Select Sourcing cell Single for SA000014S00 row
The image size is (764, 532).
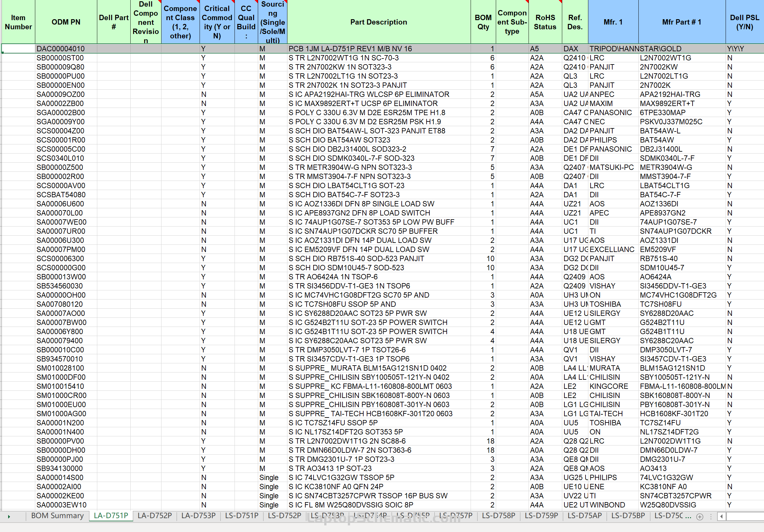[x=273, y=478]
